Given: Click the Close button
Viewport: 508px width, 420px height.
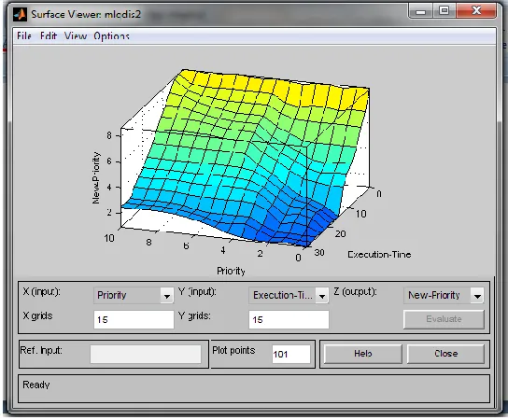Looking at the screenshot, I should [445, 354].
